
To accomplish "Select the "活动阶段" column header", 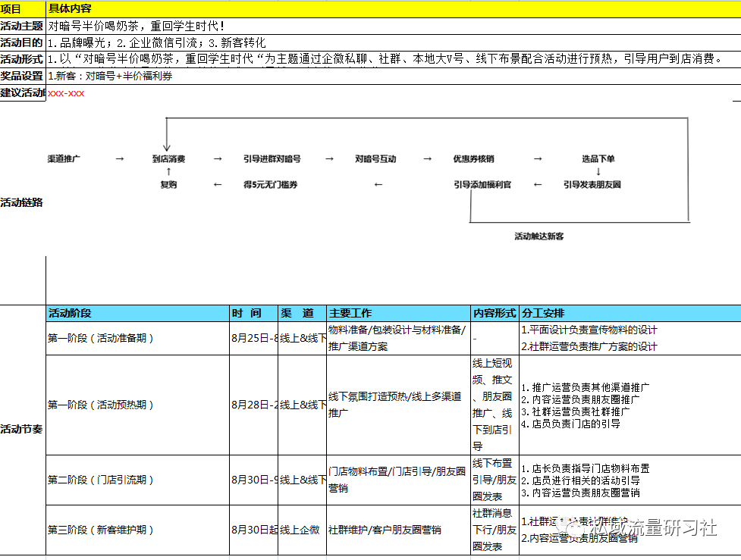I will [137, 313].
